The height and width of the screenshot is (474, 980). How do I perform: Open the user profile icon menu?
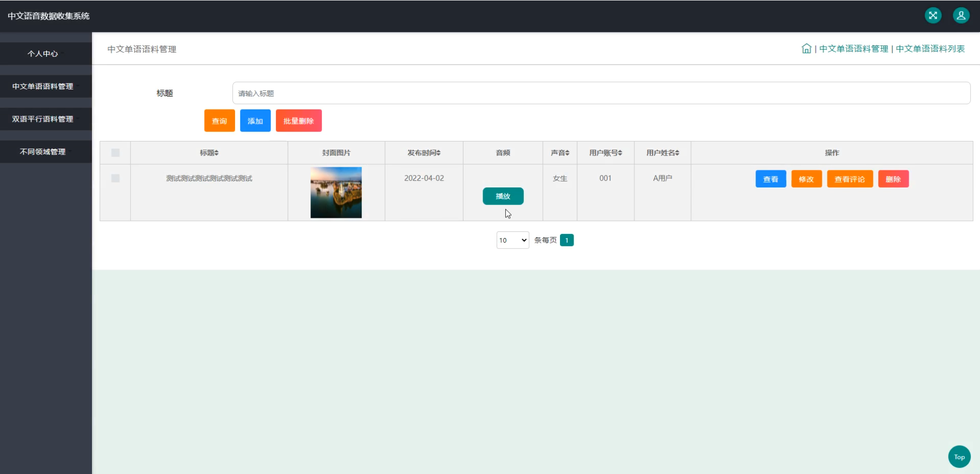[961, 15]
